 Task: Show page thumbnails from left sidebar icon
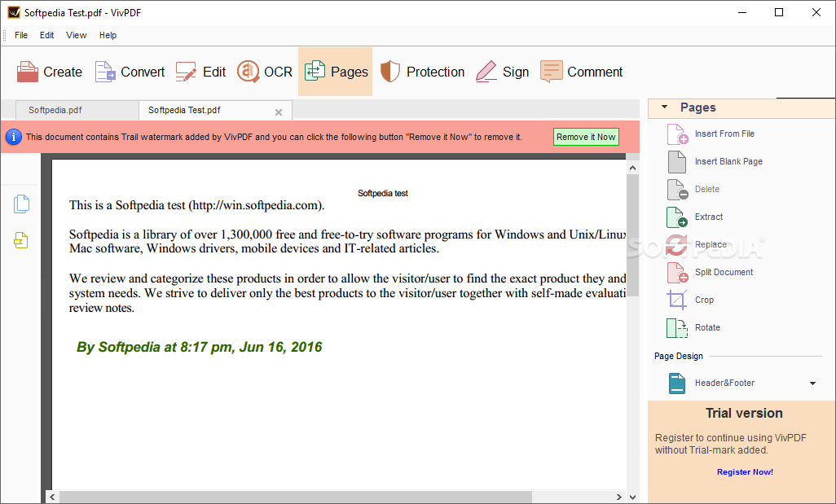tap(21, 204)
